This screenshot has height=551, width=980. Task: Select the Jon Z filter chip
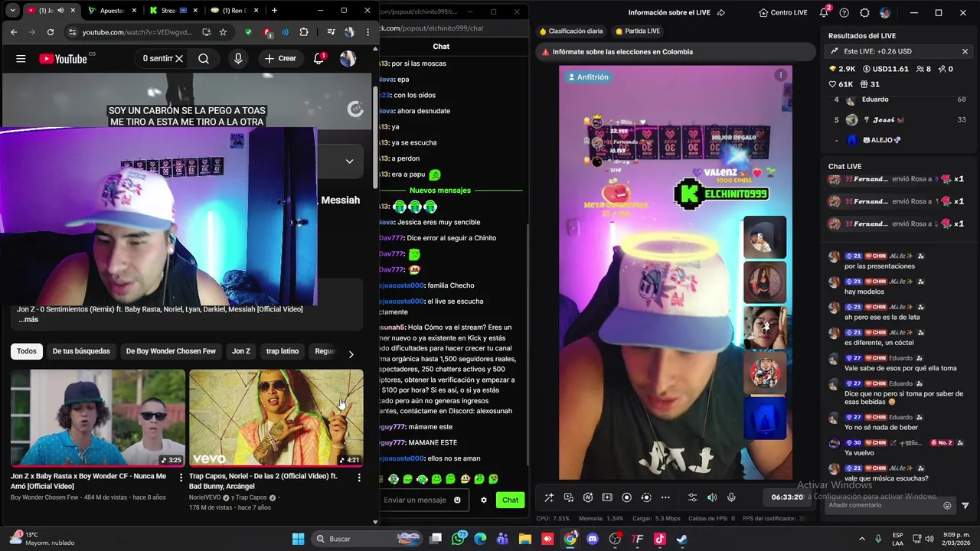click(241, 351)
